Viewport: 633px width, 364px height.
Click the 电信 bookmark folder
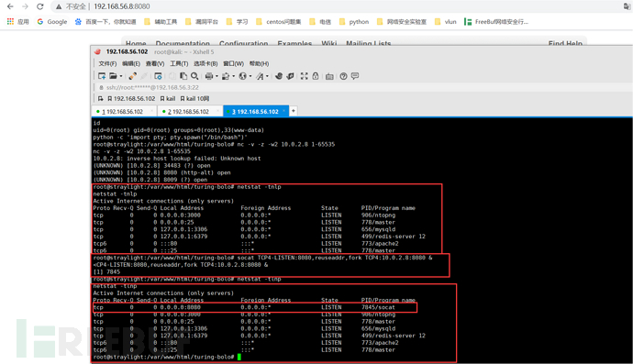pos(320,22)
